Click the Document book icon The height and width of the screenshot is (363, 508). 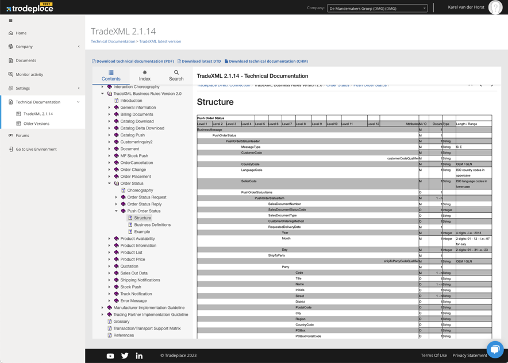116,149
